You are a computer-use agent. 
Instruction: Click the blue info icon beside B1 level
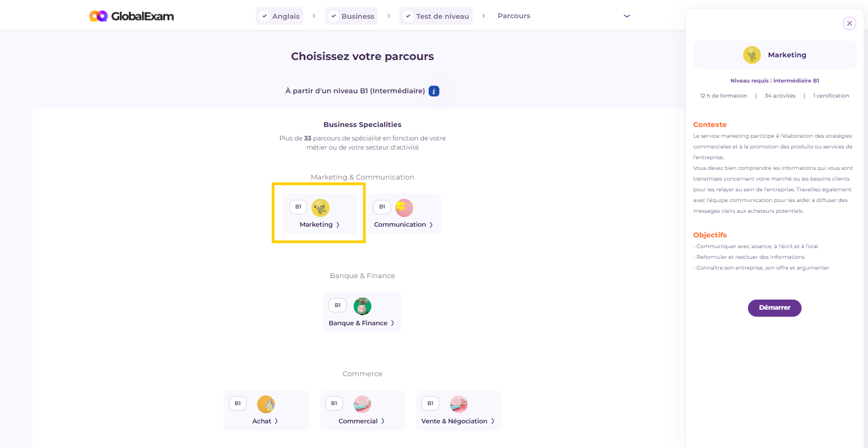(x=434, y=91)
